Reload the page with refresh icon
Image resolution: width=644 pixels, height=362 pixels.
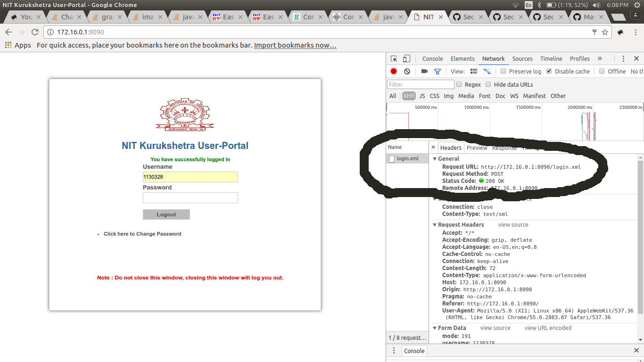click(x=35, y=32)
